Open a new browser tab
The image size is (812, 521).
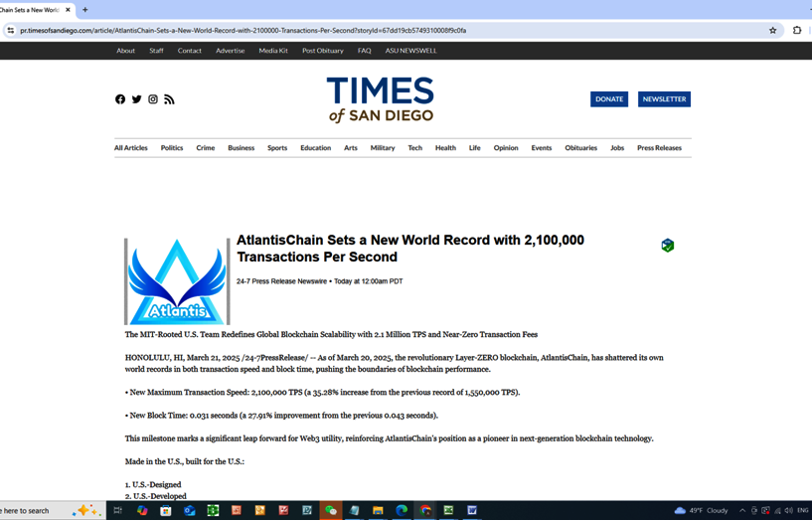(x=85, y=10)
